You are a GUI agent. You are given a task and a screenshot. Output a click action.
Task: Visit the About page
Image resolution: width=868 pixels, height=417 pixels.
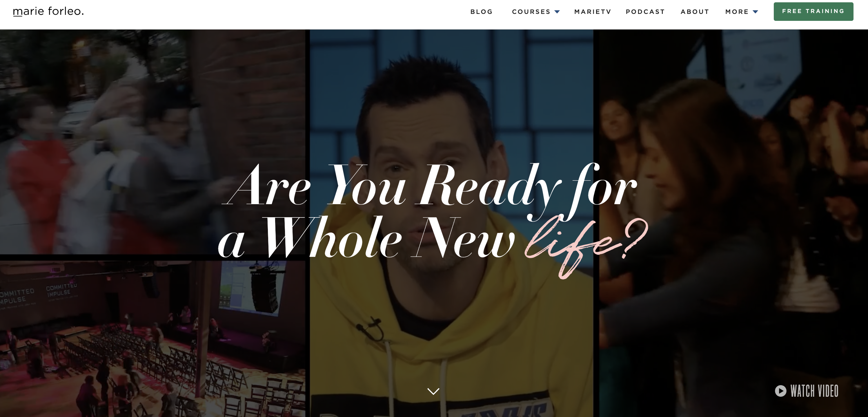click(x=695, y=12)
